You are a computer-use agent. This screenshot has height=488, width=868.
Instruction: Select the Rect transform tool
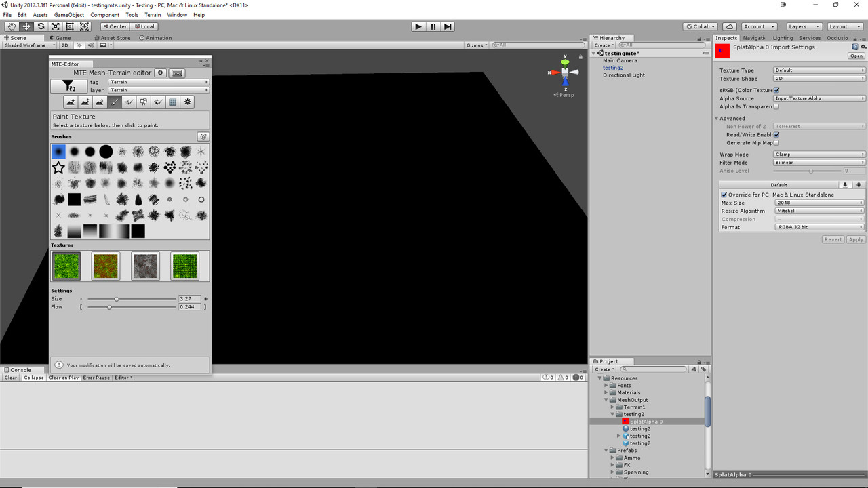tap(70, 26)
